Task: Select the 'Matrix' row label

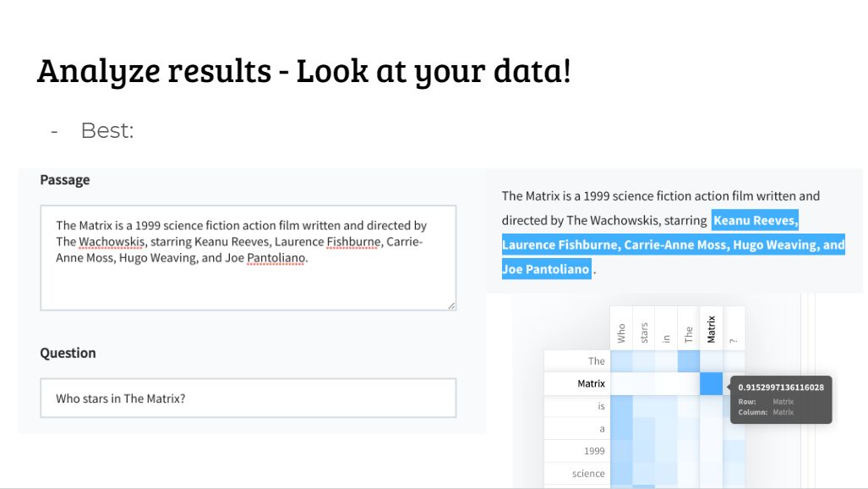Action: coord(591,383)
